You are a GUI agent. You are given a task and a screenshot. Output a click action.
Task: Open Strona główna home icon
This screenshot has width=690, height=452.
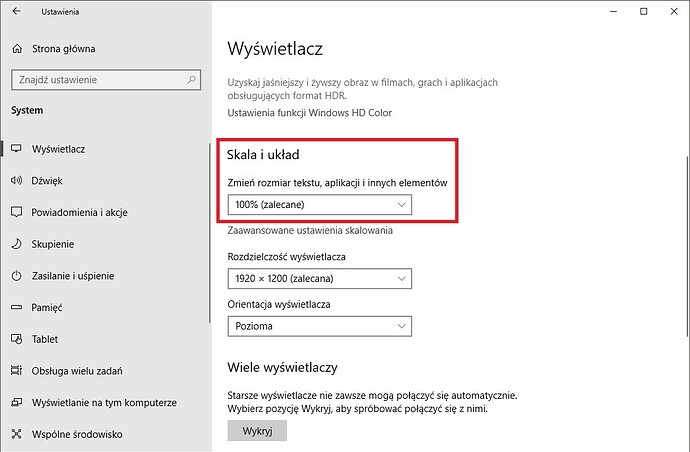[x=17, y=48]
